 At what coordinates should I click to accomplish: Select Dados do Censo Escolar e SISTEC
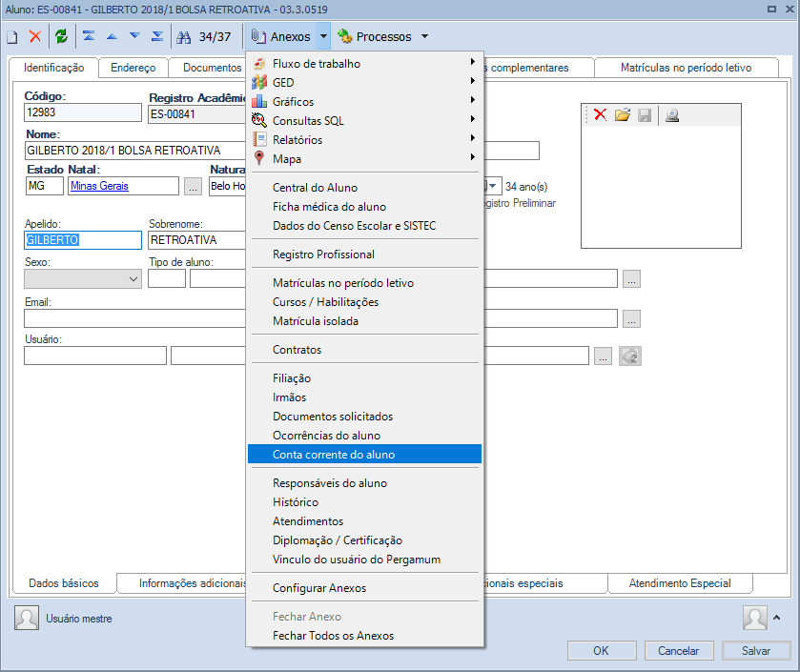coord(365,226)
